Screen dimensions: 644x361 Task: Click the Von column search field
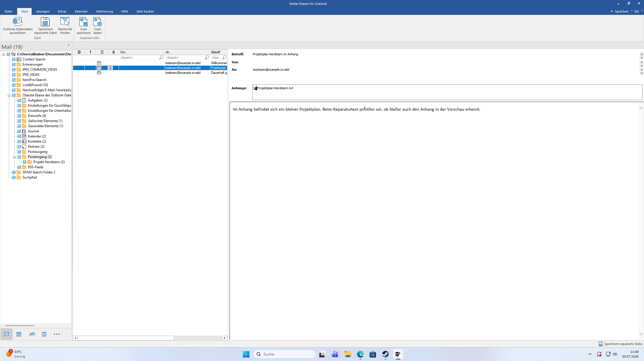coord(139,58)
